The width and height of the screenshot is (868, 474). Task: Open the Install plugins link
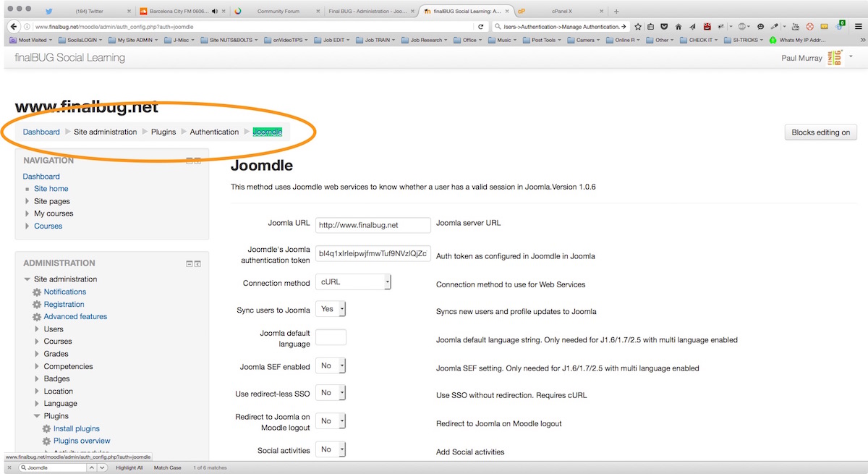point(77,428)
